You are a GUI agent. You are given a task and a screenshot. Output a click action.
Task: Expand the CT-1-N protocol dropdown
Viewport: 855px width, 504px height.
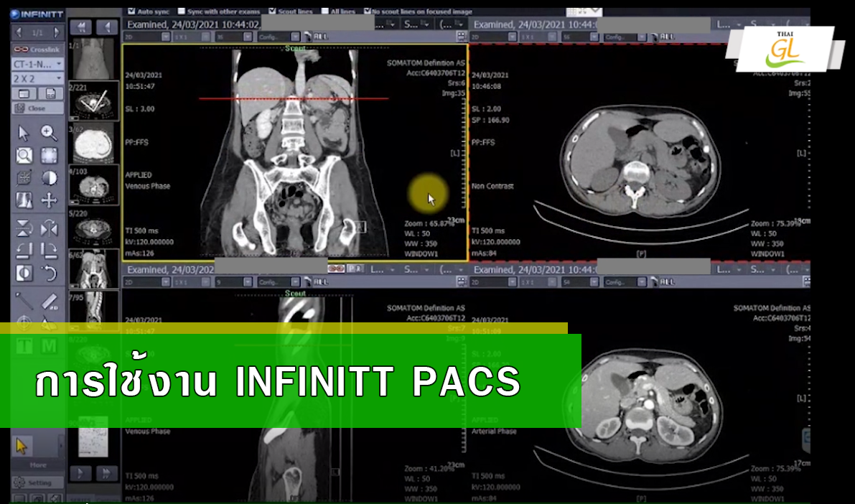click(37, 64)
